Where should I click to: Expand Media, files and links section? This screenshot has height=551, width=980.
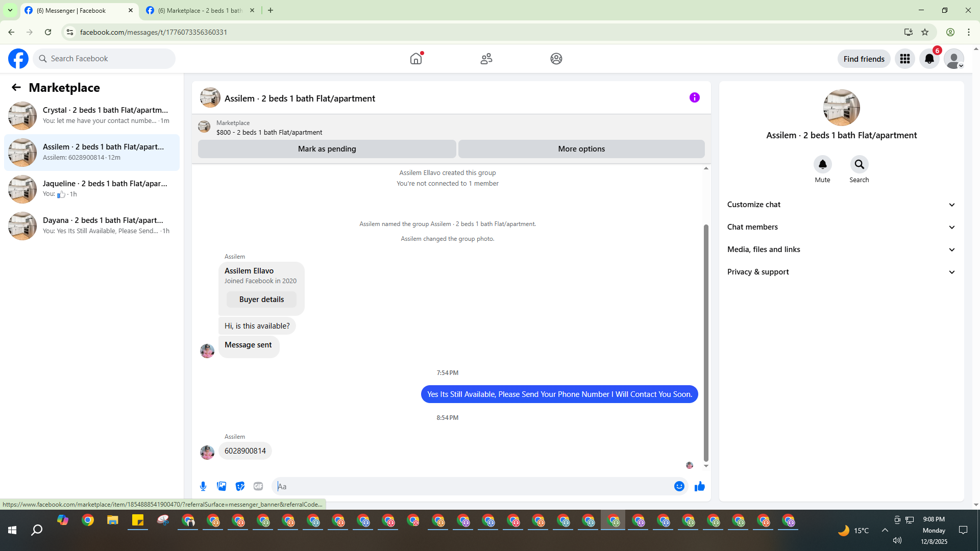pyautogui.click(x=841, y=249)
